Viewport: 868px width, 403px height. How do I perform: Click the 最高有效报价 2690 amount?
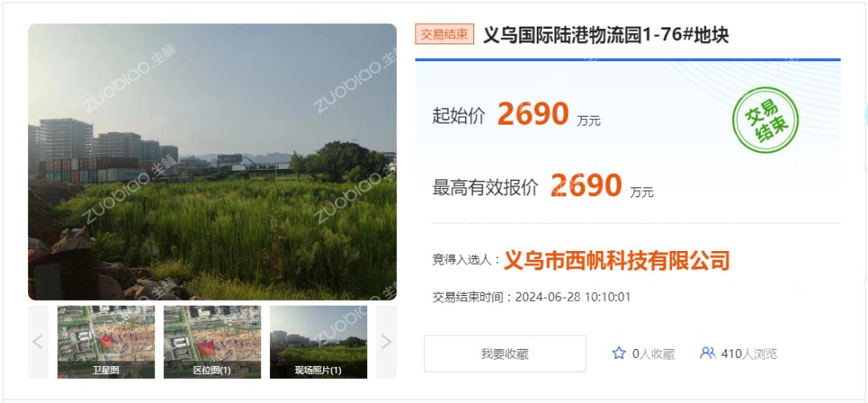pyautogui.click(x=586, y=185)
